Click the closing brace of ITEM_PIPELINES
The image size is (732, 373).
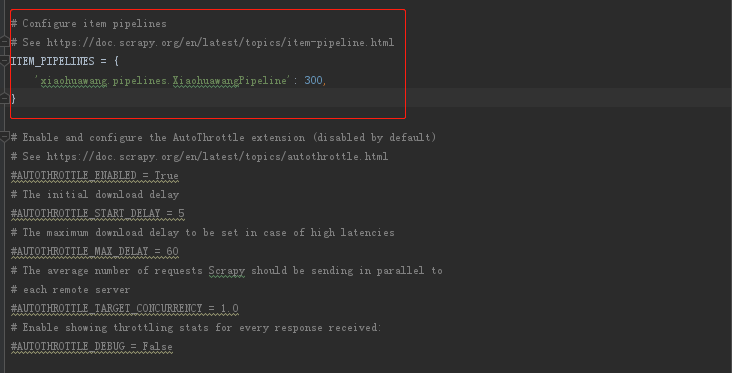(x=13, y=99)
